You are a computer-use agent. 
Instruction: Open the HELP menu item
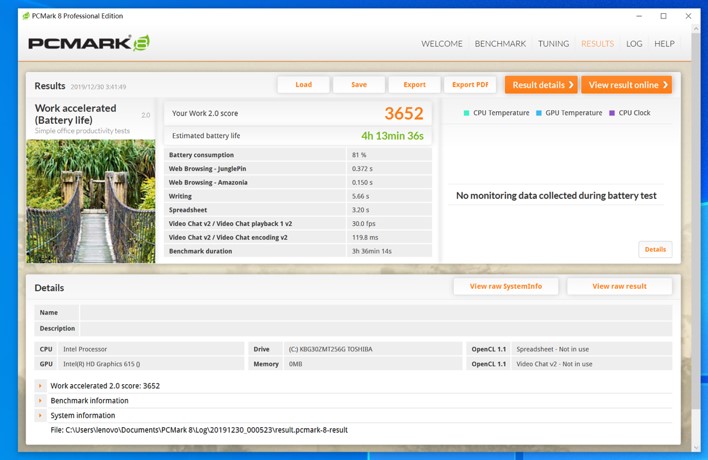664,44
